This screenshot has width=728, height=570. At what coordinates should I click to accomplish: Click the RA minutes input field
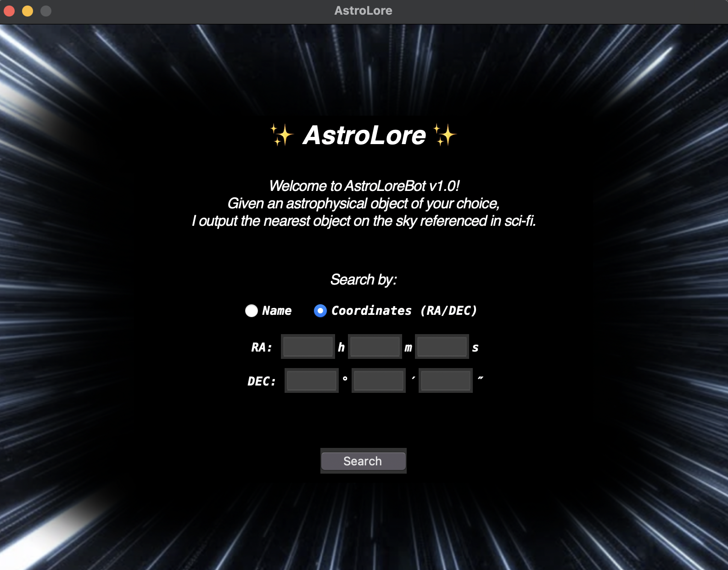375,346
